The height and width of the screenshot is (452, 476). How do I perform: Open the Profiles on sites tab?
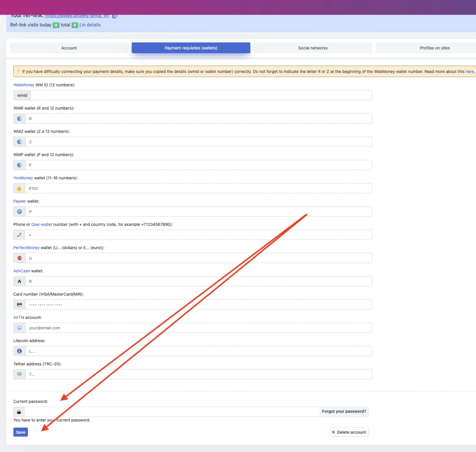pos(435,48)
